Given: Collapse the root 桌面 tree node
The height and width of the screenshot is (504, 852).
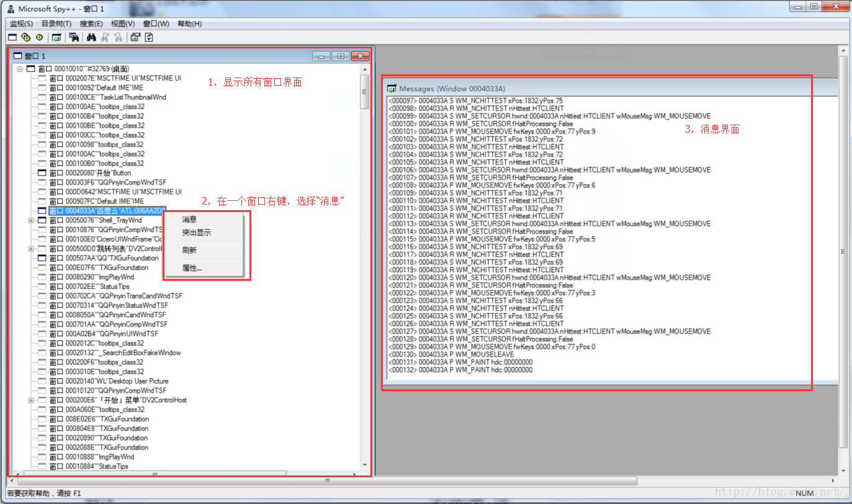Looking at the screenshot, I should (x=20, y=69).
